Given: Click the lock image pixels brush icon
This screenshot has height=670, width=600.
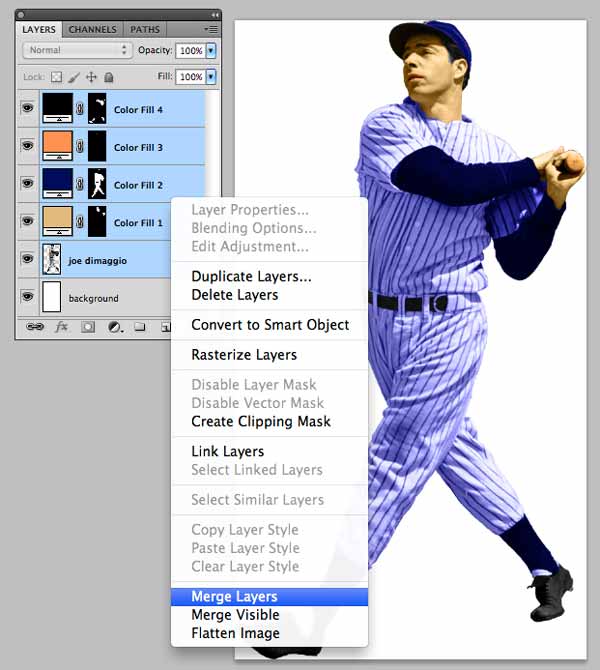Looking at the screenshot, I should coord(74,77).
